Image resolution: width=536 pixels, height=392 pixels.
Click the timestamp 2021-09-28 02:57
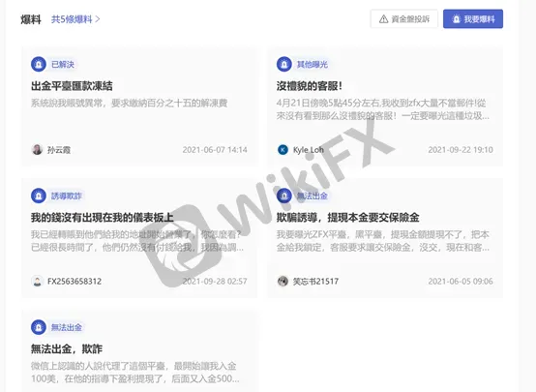pos(215,282)
